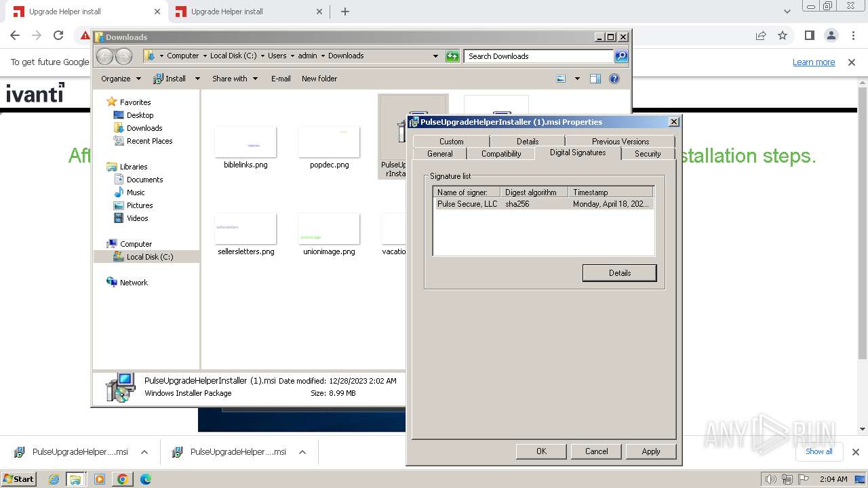Click Apply in the Properties dialog
This screenshot has width=868, height=488.
coord(651,451)
